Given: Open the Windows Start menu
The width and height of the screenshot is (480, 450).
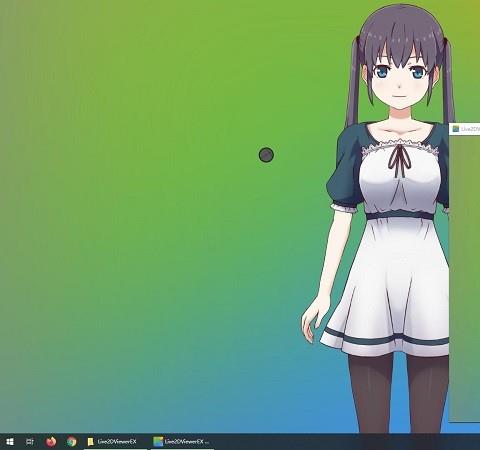Looking at the screenshot, I should 10,442.
